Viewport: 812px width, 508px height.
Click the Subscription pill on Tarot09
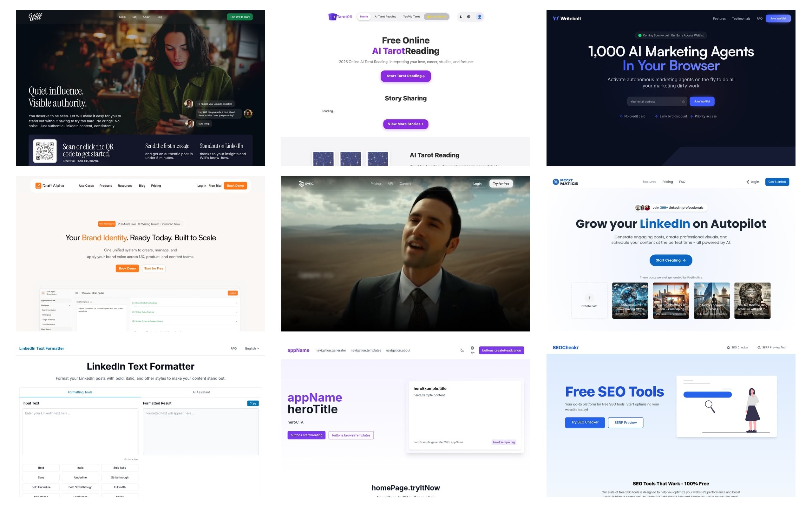(x=436, y=17)
